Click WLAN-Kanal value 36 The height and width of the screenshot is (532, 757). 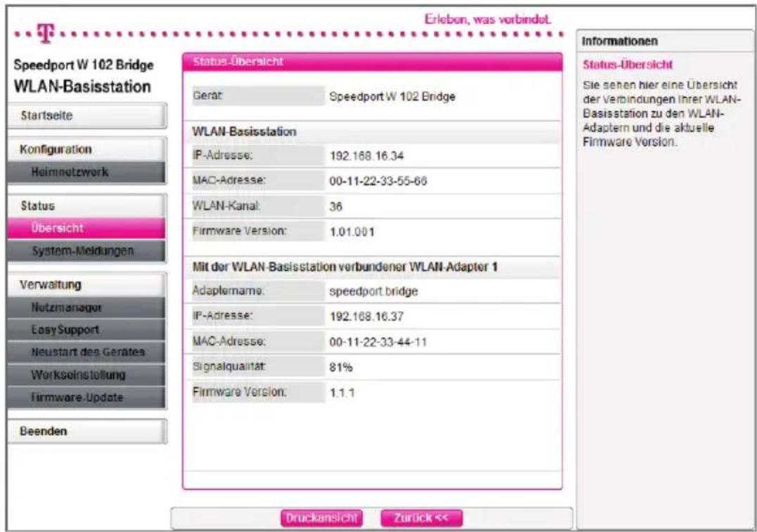coord(336,207)
